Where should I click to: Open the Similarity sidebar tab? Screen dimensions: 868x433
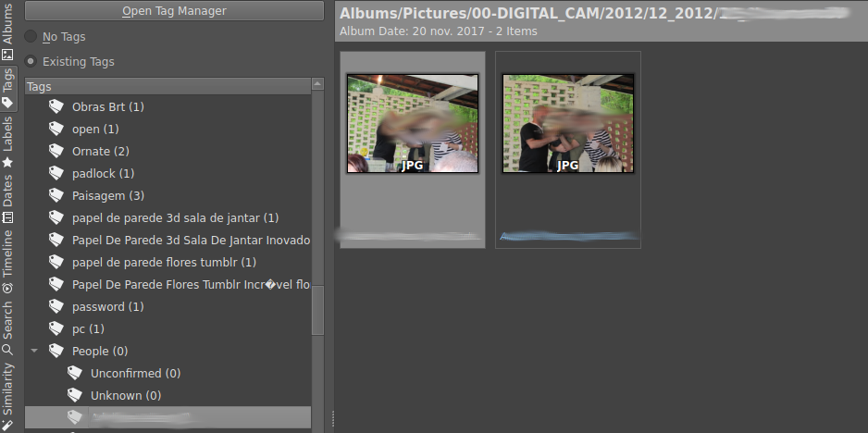[x=8, y=389]
